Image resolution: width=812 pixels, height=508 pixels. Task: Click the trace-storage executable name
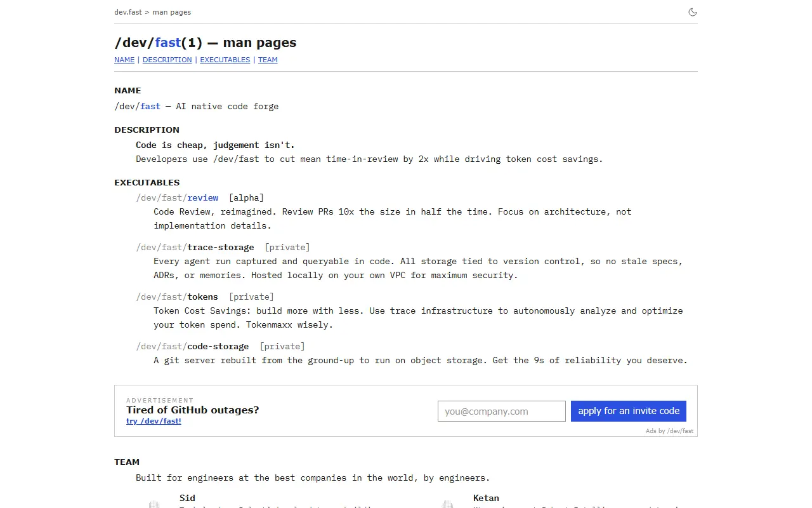click(x=221, y=247)
